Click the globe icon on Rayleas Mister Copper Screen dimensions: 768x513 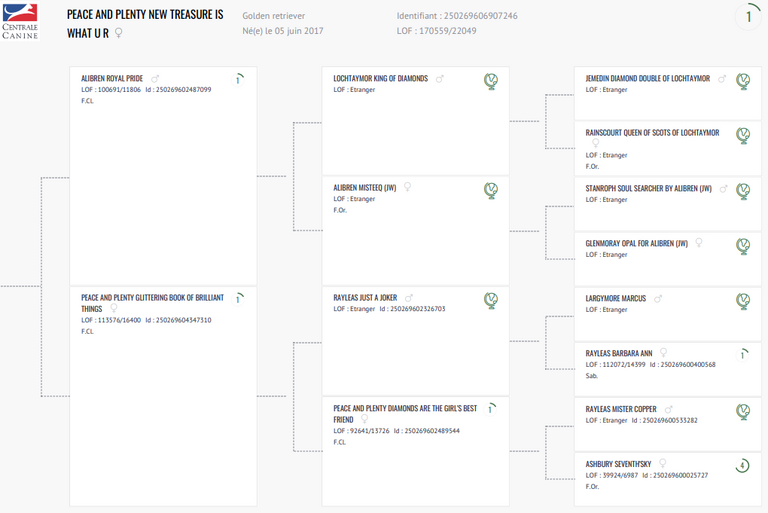(743, 411)
